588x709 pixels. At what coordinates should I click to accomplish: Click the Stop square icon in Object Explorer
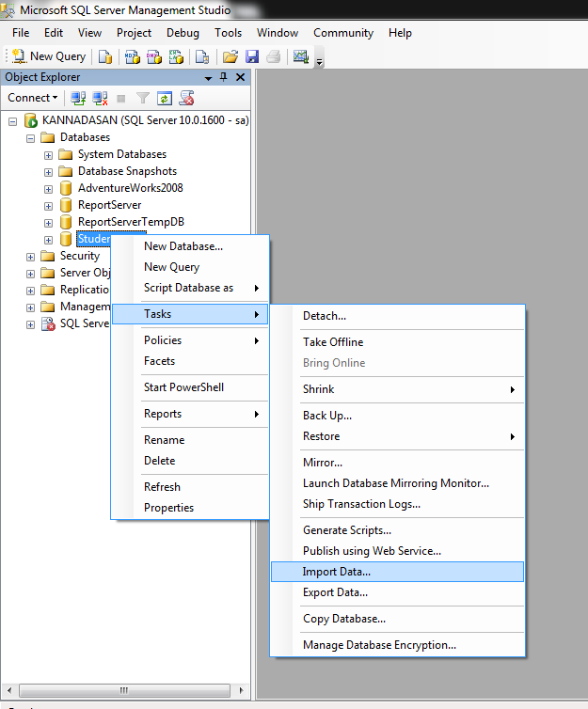click(120, 98)
